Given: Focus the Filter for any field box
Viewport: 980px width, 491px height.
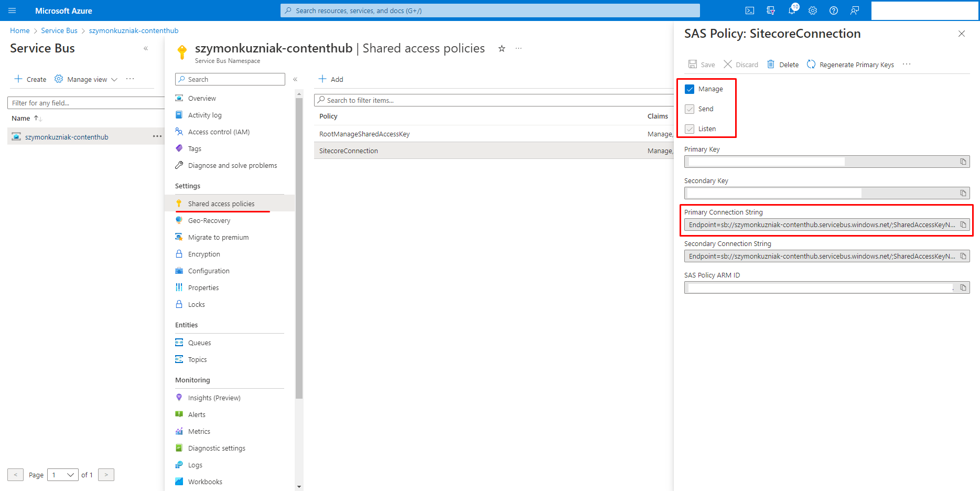Looking at the screenshot, I should click(86, 103).
